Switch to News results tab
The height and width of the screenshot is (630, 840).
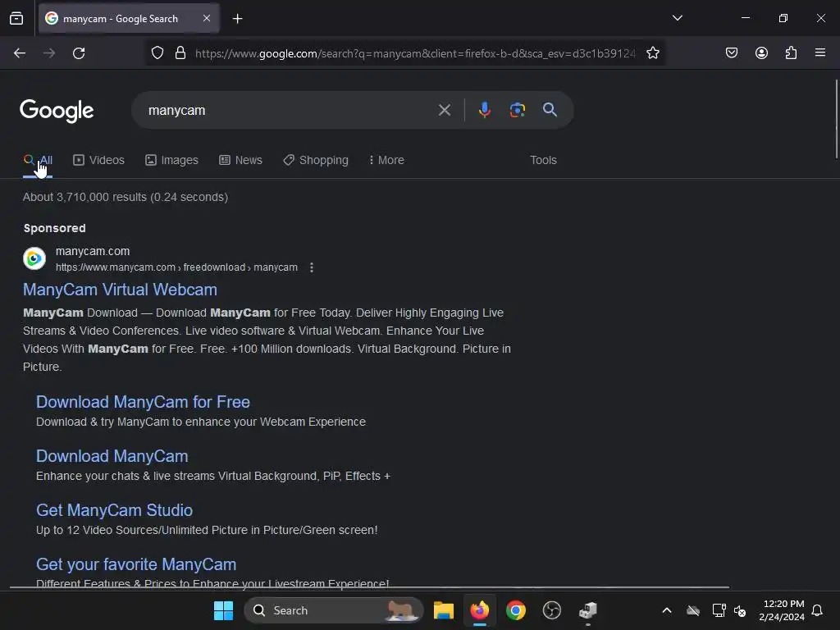coord(240,160)
